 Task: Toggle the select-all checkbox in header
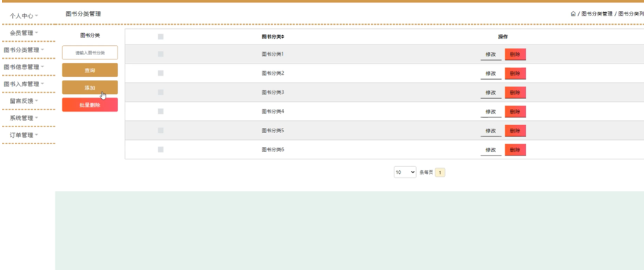click(161, 37)
